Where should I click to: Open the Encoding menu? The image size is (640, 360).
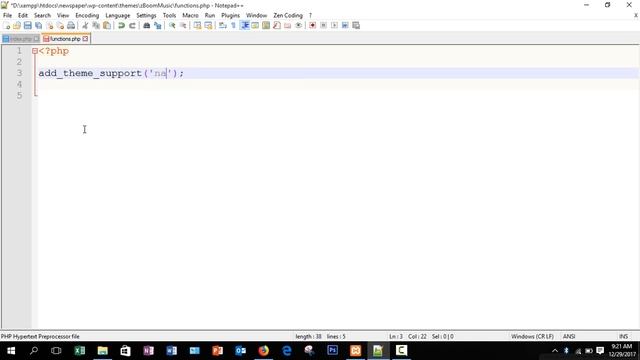click(87, 16)
